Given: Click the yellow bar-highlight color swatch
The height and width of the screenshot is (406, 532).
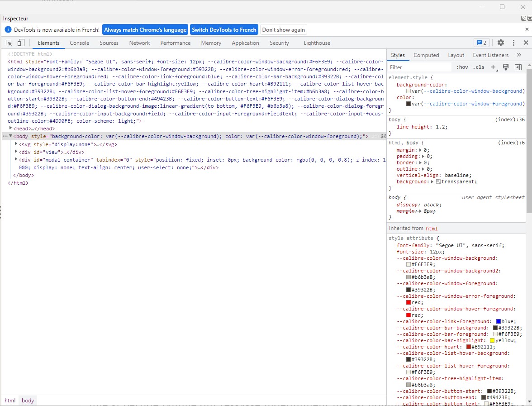Looking at the screenshot, I should pos(492,340).
